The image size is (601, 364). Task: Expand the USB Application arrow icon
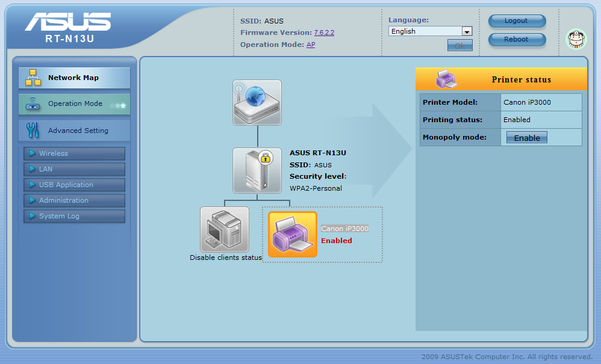coord(32,185)
